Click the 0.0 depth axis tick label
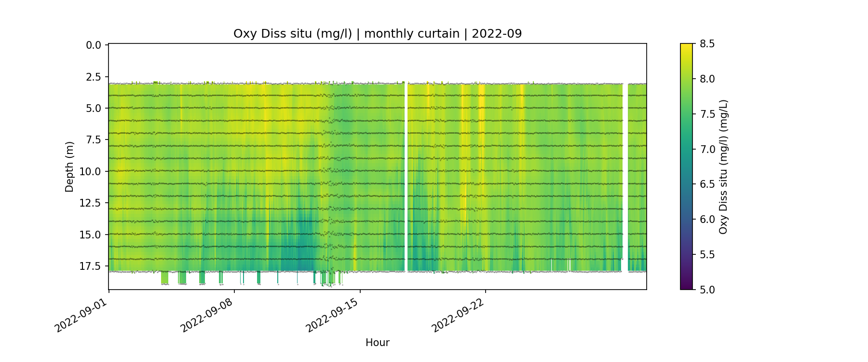 tap(94, 45)
